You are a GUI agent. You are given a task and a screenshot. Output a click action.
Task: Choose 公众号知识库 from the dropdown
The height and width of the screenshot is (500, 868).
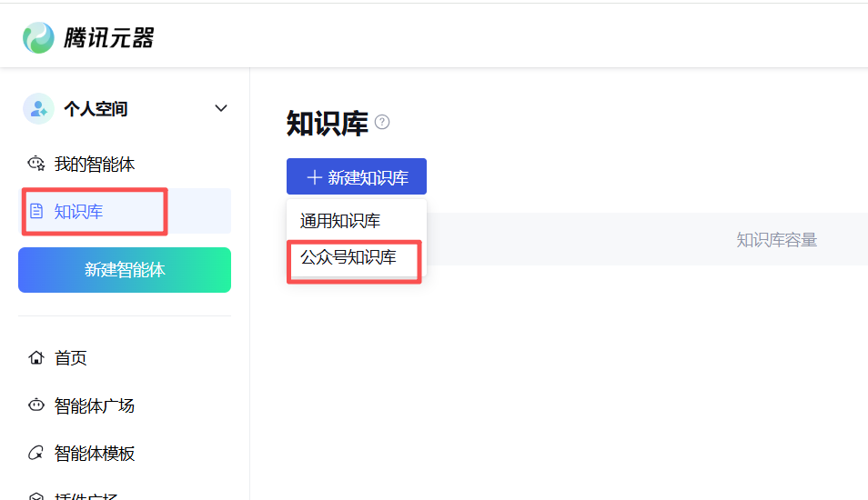(x=348, y=257)
